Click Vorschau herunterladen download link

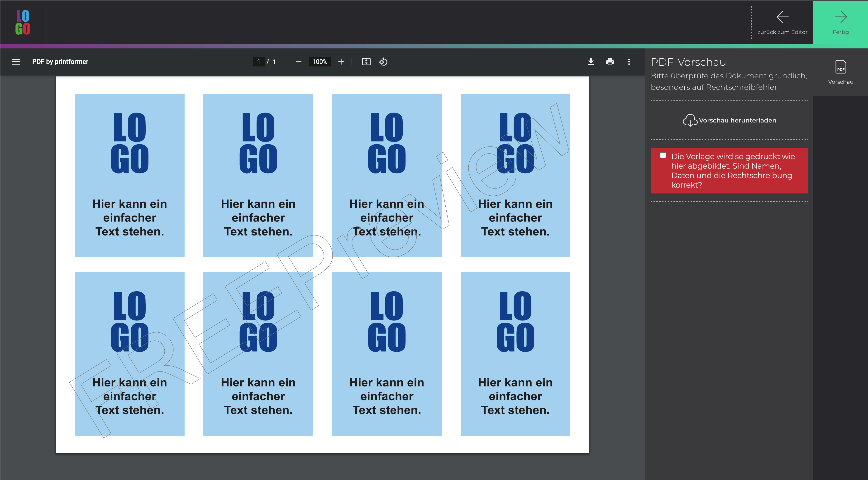pos(737,120)
